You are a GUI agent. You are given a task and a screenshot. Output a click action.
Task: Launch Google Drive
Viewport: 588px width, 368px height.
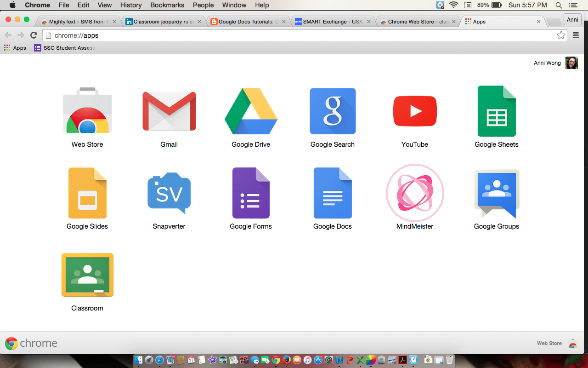pyautogui.click(x=251, y=111)
